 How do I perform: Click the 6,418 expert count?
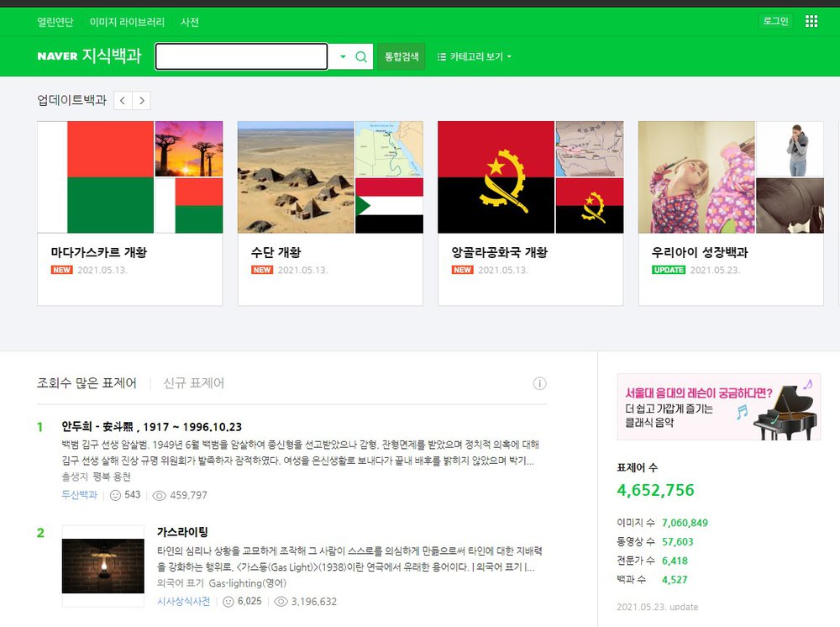(675, 561)
